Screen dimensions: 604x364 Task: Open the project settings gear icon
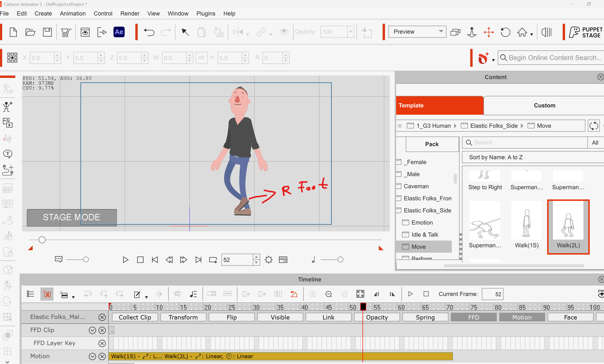(x=268, y=260)
